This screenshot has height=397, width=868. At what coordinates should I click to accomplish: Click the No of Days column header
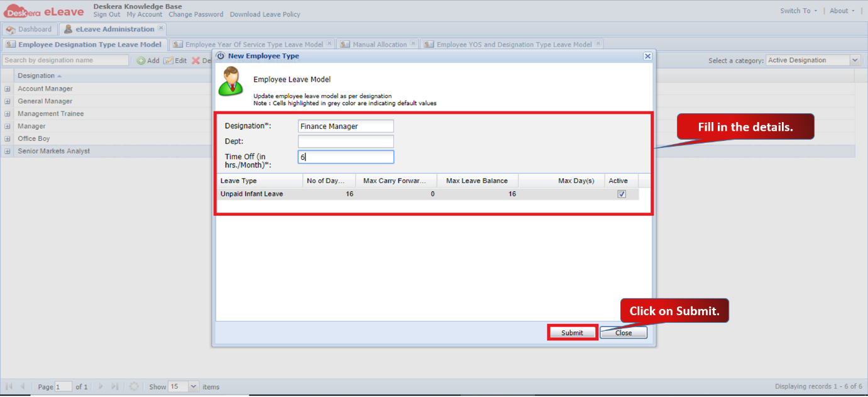coord(329,181)
